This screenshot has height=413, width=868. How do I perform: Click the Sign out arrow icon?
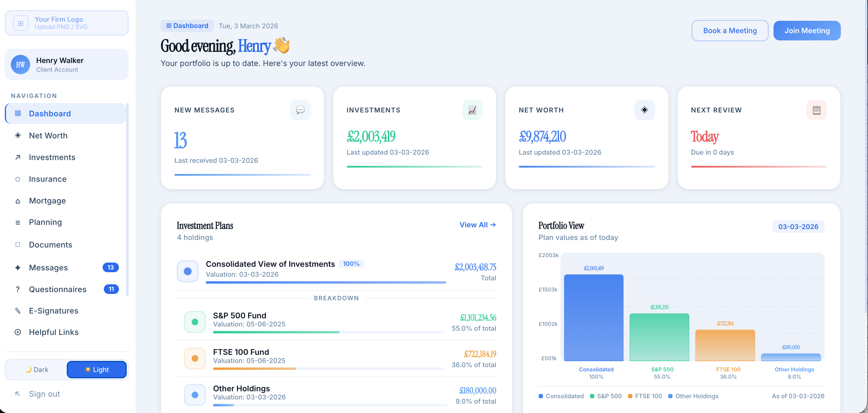pyautogui.click(x=18, y=394)
